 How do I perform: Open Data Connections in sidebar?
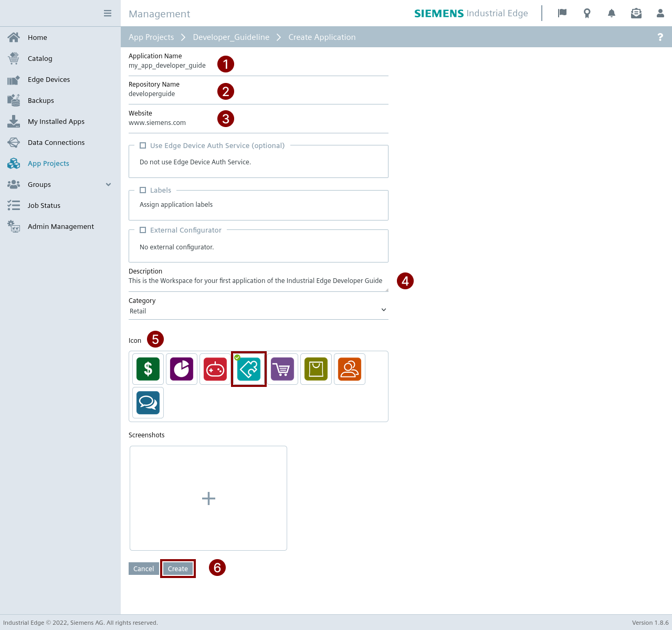point(56,142)
